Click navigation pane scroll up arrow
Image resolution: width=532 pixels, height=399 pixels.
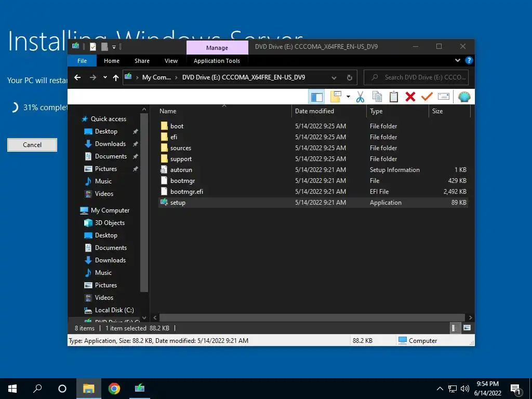click(x=144, y=109)
